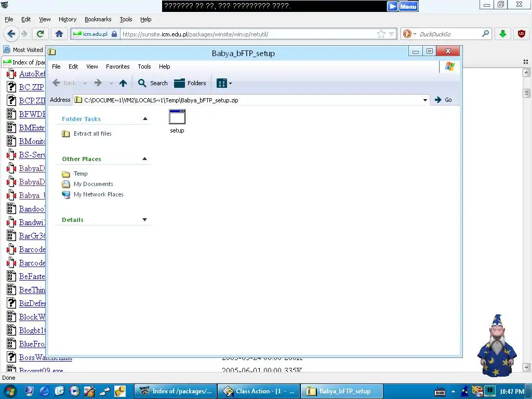
Task: Click the browser forward arrow button
Action: (24, 34)
